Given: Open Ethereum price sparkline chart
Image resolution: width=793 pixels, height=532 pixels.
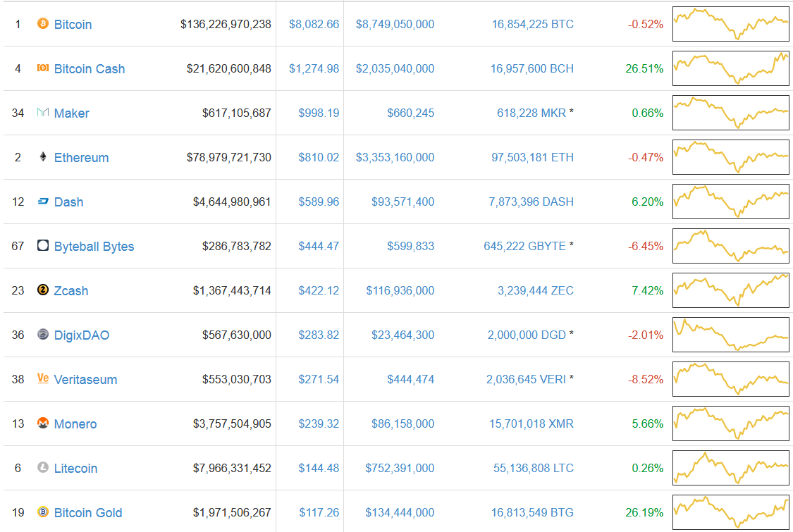Looking at the screenshot, I should (731, 157).
